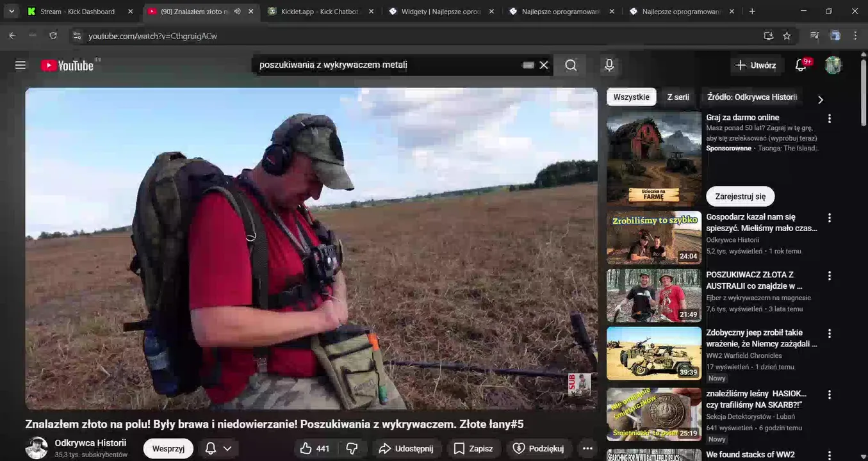Mute the tab audio speaker icon

point(237,11)
